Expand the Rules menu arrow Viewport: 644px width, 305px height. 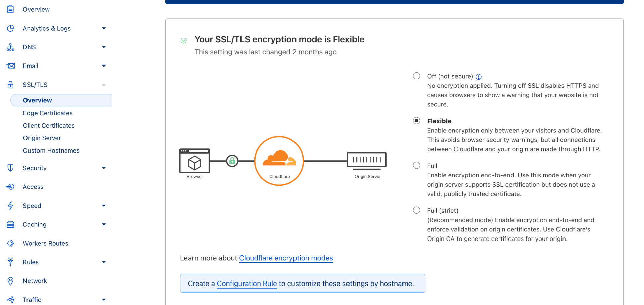point(104,262)
